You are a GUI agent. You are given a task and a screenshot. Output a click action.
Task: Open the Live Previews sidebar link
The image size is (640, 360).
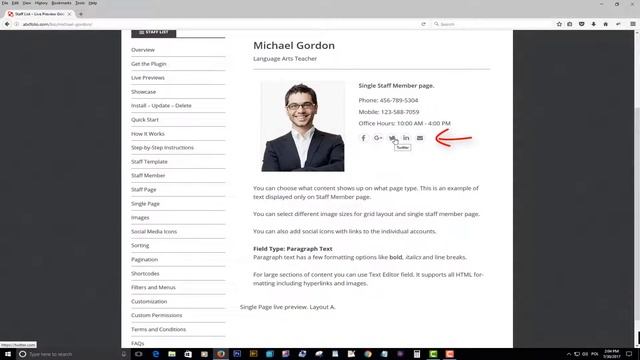pos(148,78)
